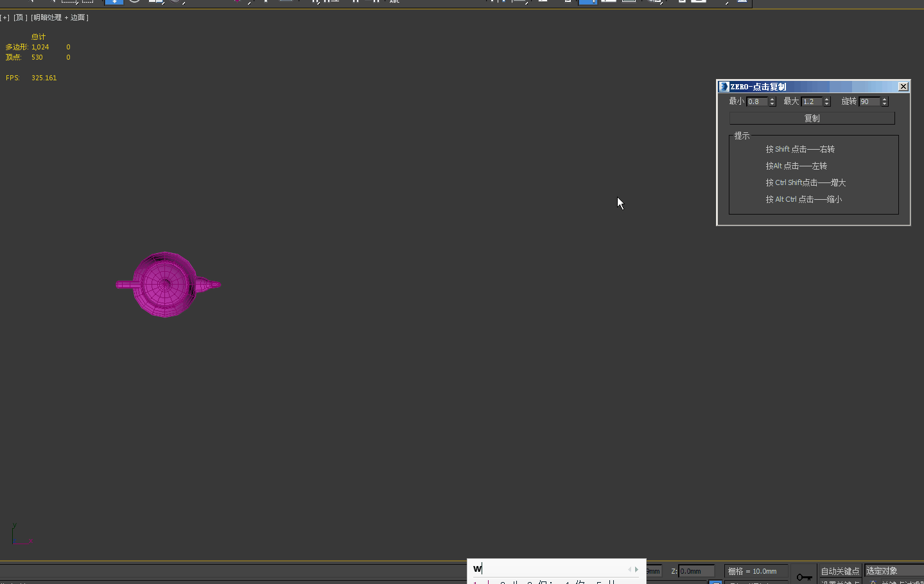
Task: Click the ZERO-点击复制 title bar icon
Action: (724, 87)
